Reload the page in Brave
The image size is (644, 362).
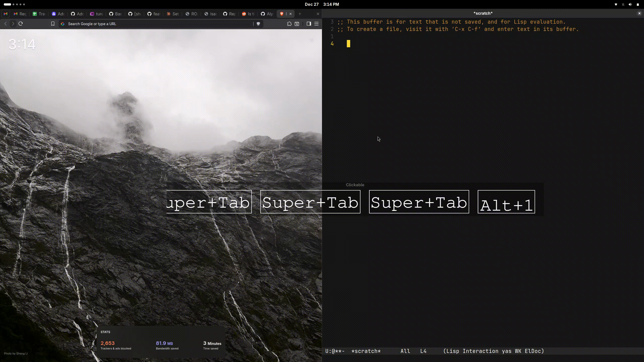(x=21, y=24)
